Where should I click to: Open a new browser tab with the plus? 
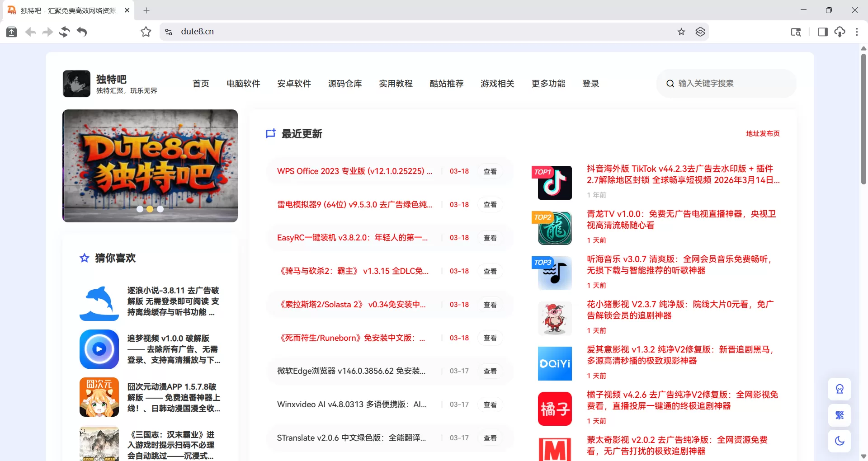tap(146, 10)
